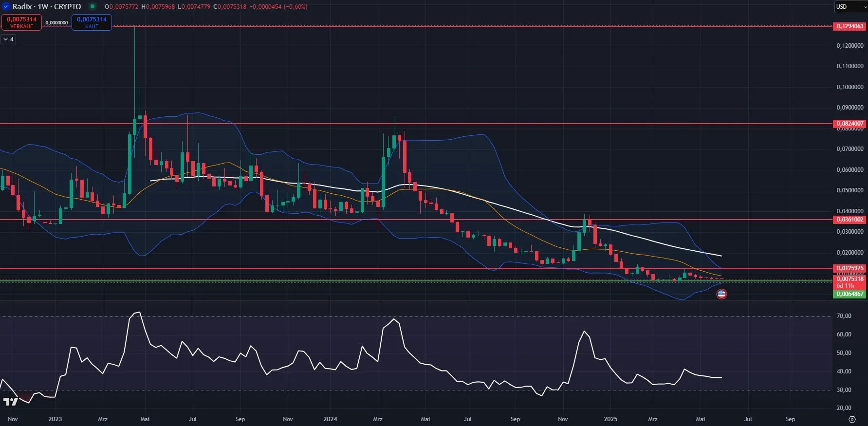868x426 pixels.
Task: Click the RSI 30,00 axis label
Action: (844, 390)
